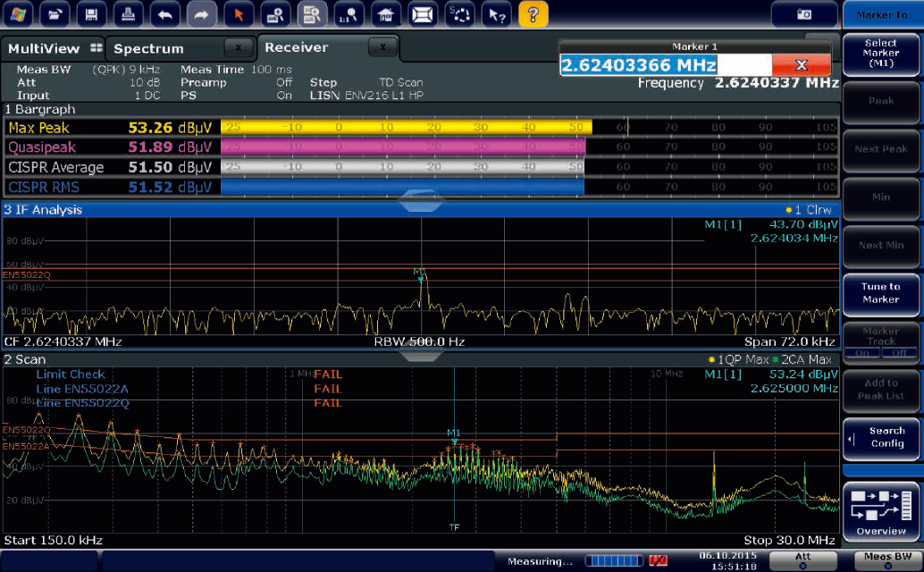Click the Start 150.0 kHz label

coord(54,540)
